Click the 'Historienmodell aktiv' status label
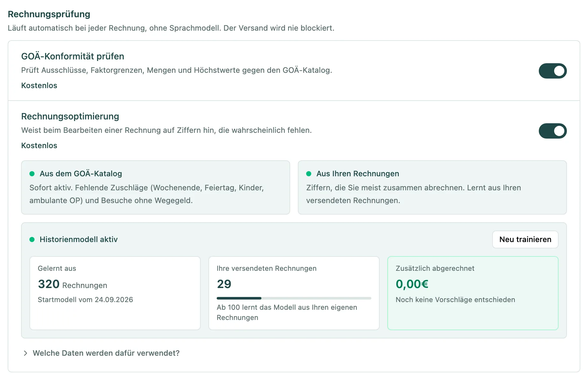Image resolution: width=588 pixels, height=380 pixels. (79, 239)
